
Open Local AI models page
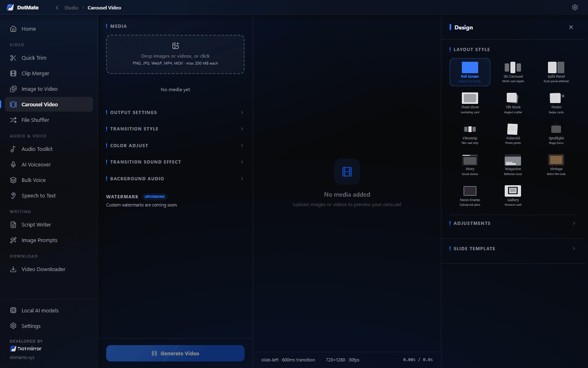[x=49, y=310]
